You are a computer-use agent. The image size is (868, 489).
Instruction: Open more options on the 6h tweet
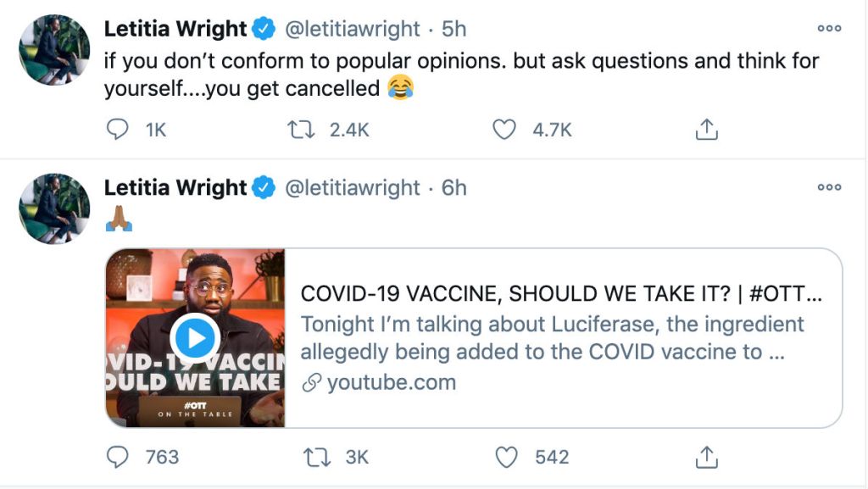[x=829, y=187]
